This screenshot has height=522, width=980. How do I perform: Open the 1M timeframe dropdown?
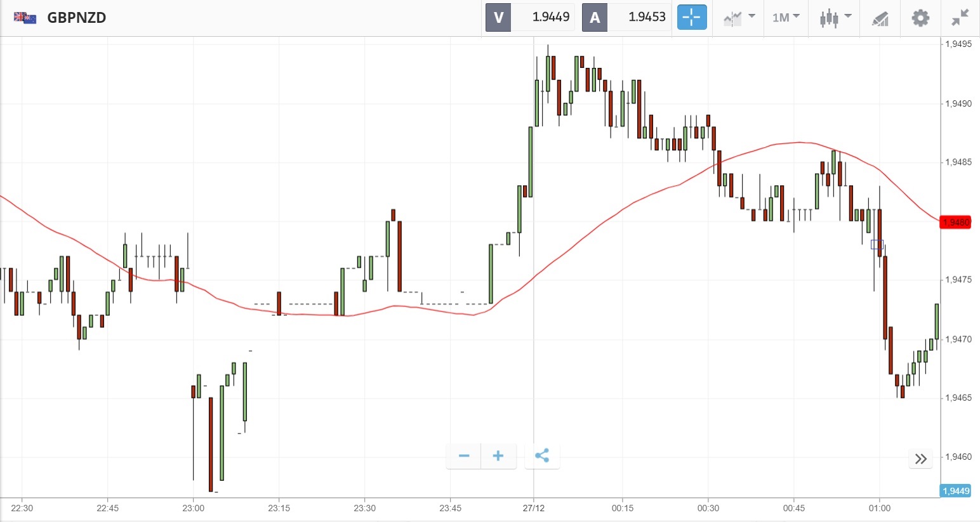tap(786, 17)
